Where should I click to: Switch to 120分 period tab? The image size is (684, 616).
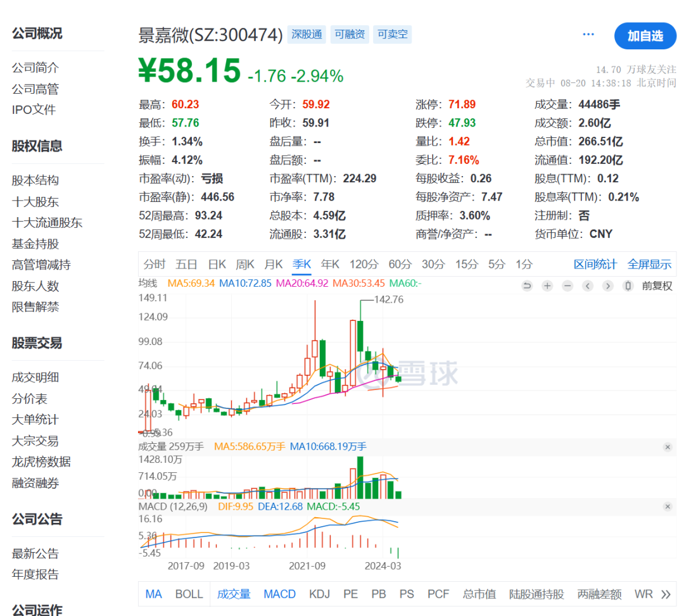coord(364,264)
